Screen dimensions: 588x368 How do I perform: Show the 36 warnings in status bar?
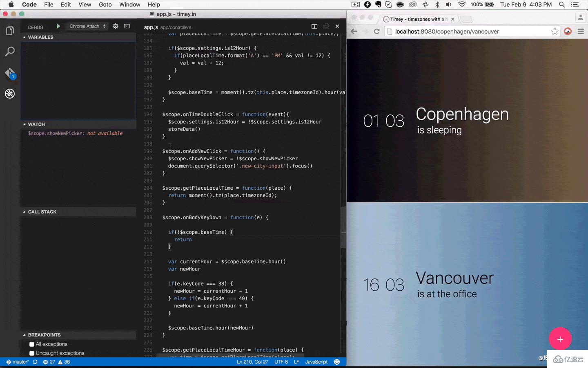pyautogui.click(x=64, y=362)
